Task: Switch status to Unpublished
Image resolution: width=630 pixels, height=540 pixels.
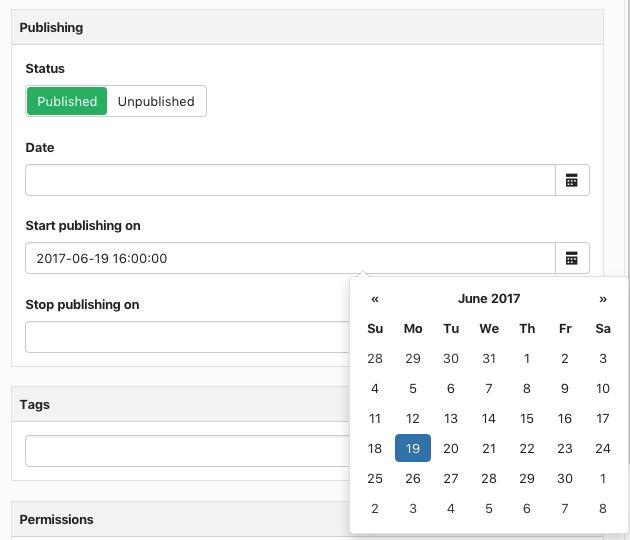Action: pos(156,101)
